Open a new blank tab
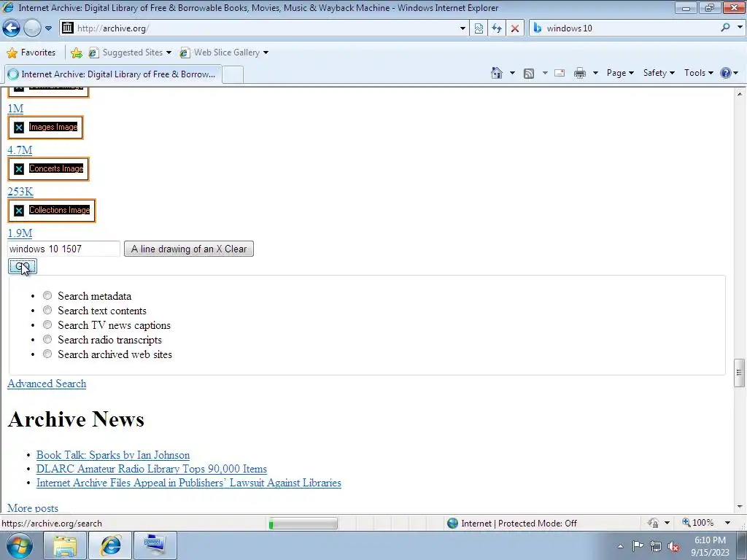Screen dimensions: 747x560 (x=233, y=75)
